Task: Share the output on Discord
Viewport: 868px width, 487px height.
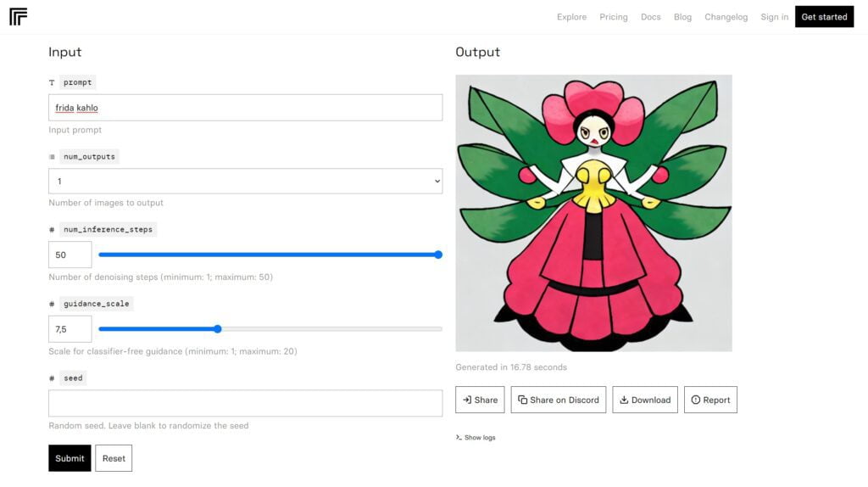Action: click(558, 400)
